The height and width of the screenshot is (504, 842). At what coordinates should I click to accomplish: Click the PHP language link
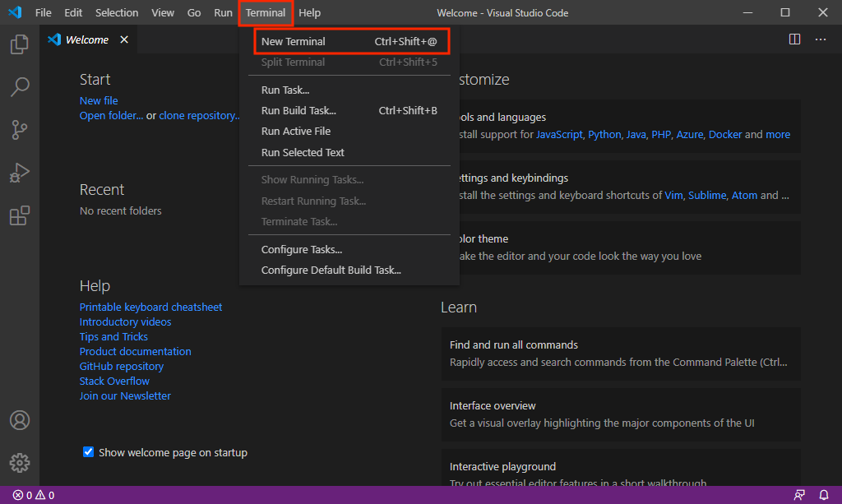[661, 134]
